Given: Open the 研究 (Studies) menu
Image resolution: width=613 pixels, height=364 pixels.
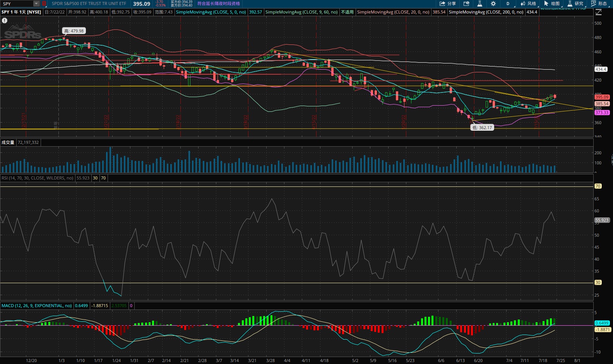Looking at the screenshot, I should click(575, 3).
